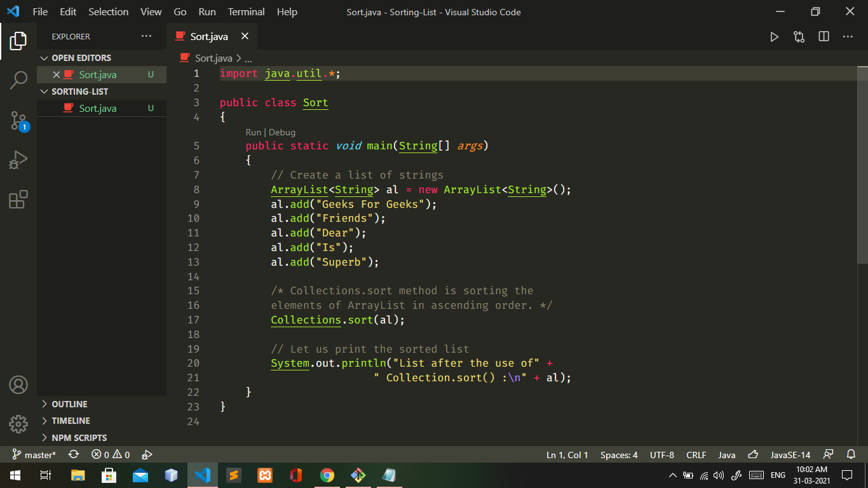Open the Terminal menu
868x488 pixels.
(x=247, y=12)
